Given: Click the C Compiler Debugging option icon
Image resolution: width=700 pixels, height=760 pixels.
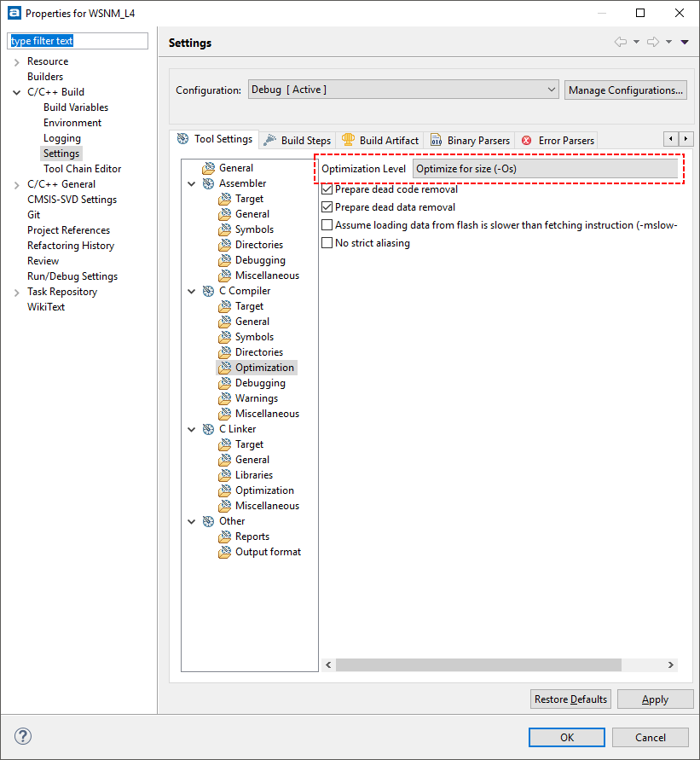Looking at the screenshot, I should (224, 383).
